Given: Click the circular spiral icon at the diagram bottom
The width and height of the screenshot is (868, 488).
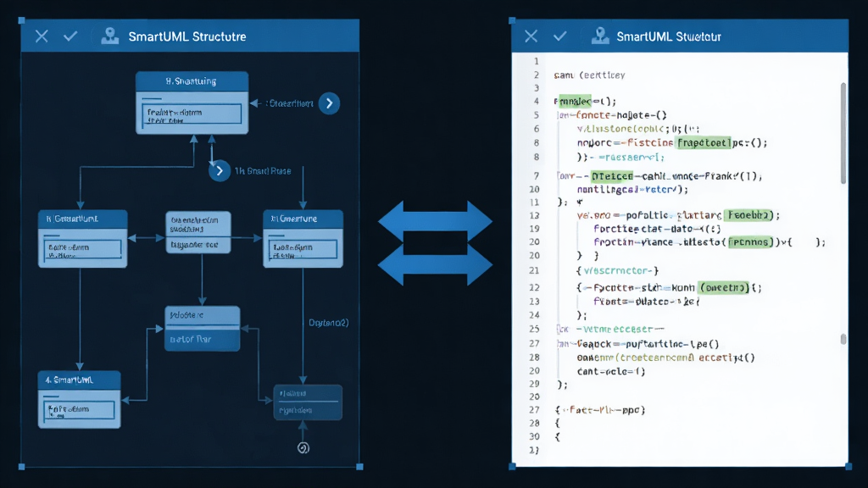Looking at the screenshot, I should 303,448.
